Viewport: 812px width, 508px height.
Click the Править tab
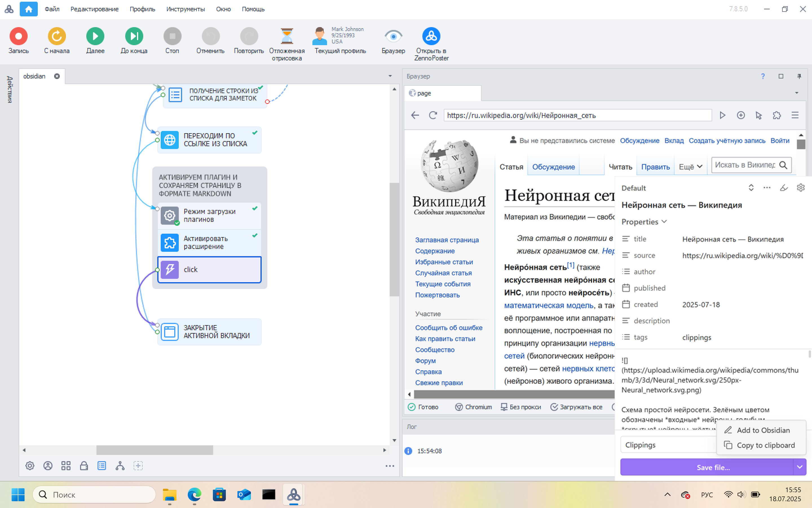(x=655, y=167)
